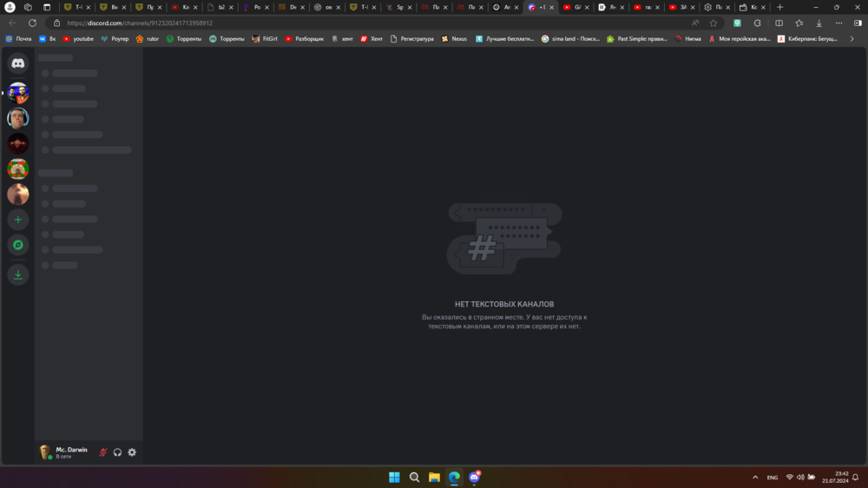Viewport: 868px width, 488px height.
Task: Open the Mc. Darwin user profile panel
Action: (x=65, y=452)
